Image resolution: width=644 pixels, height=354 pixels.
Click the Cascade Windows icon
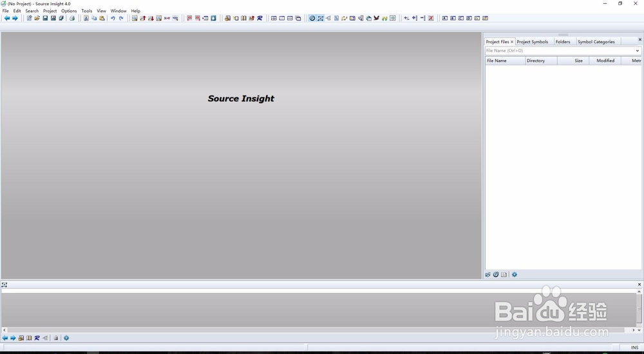point(298,18)
